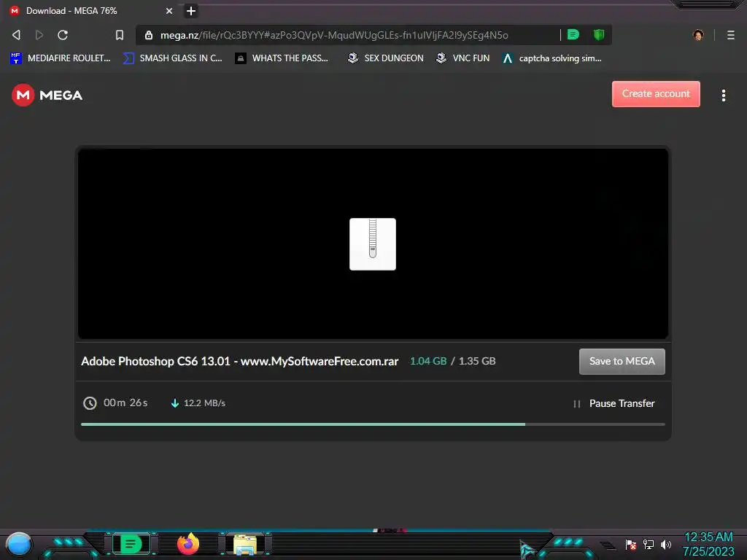Click the browser back arrow
Image resolution: width=747 pixels, height=560 pixels.
(x=16, y=35)
